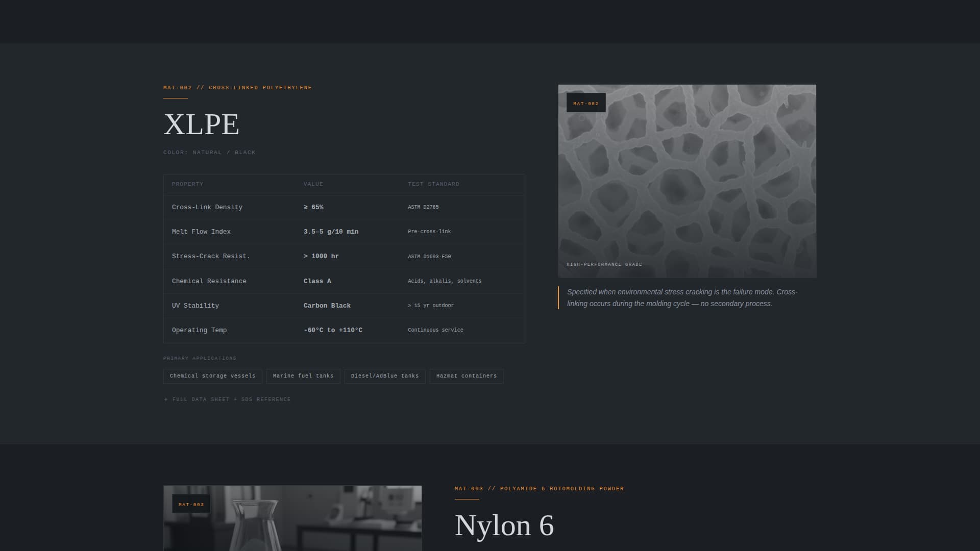Screen dimensions: 980x551
Task: Click the UV Stability Carbon Black value
Action: [x=327, y=306]
